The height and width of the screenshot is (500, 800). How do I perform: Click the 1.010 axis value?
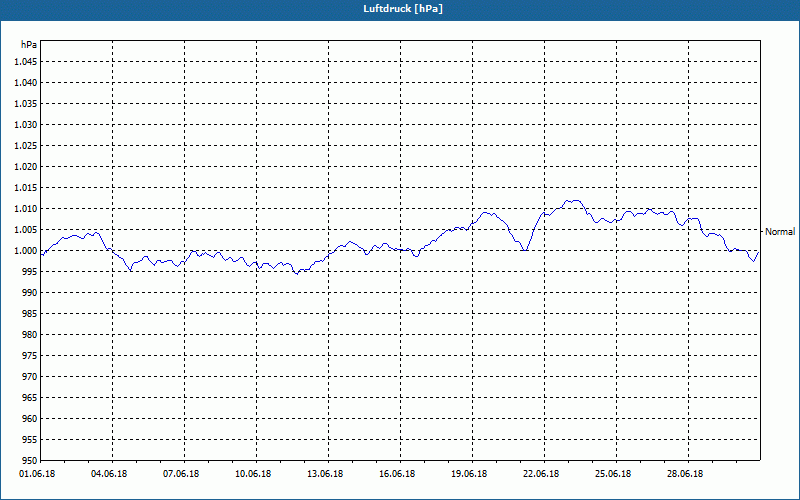pos(26,209)
